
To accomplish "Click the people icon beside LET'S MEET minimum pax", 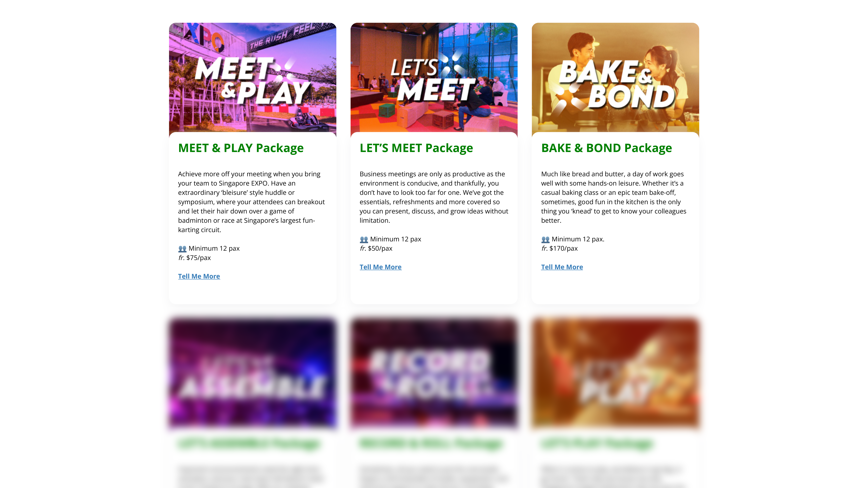I will coord(364,239).
